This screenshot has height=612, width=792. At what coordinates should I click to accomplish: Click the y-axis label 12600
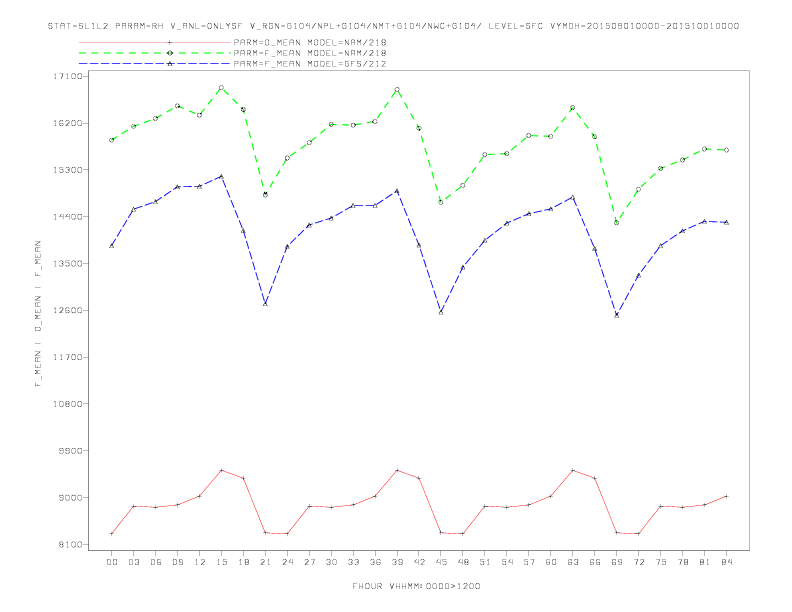(68, 310)
